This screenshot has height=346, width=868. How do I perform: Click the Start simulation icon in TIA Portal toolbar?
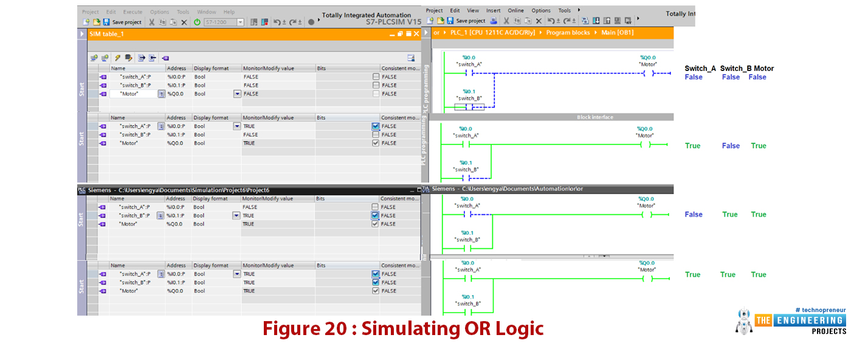click(618, 21)
